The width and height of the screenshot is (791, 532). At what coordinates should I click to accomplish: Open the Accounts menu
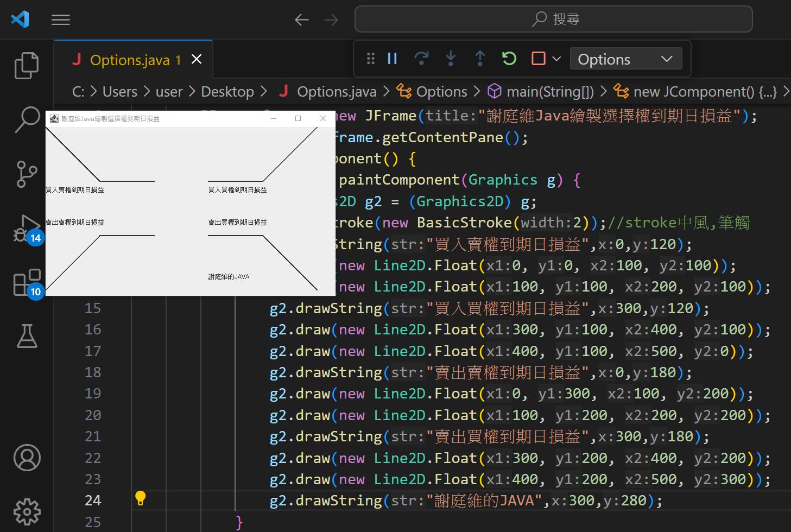(x=27, y=458)
